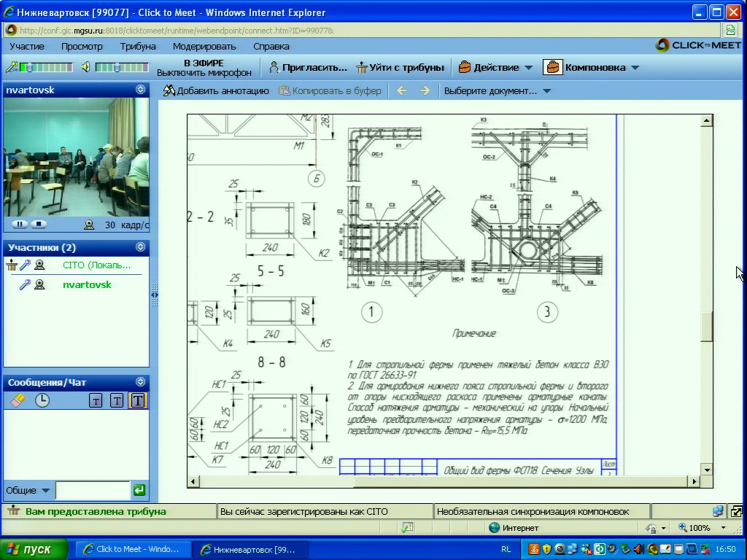Screen dimensions: 747x560
Task: Click document horizontal scroll right arrow
Action: click(694, 481)
